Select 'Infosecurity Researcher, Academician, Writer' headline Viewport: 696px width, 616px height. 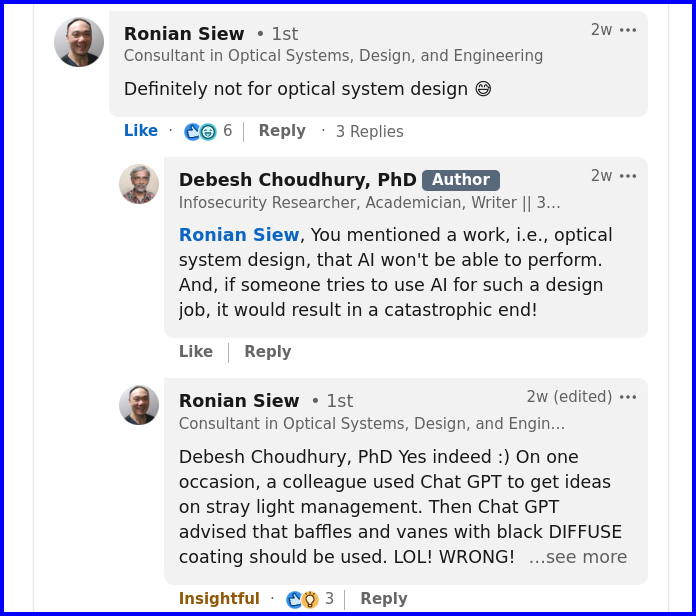click(369, 203)
